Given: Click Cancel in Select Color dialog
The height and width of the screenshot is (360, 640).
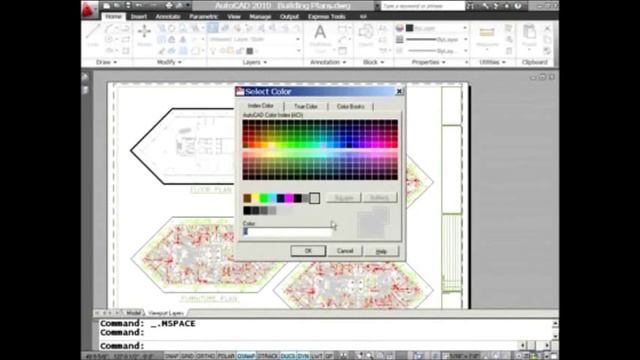Looking at the screenshot, I should [345, 251].
